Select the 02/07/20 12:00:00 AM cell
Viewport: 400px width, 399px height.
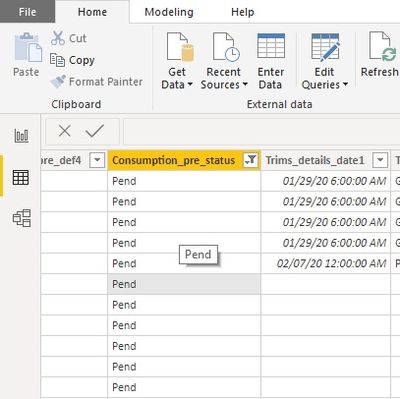point(326,264)
